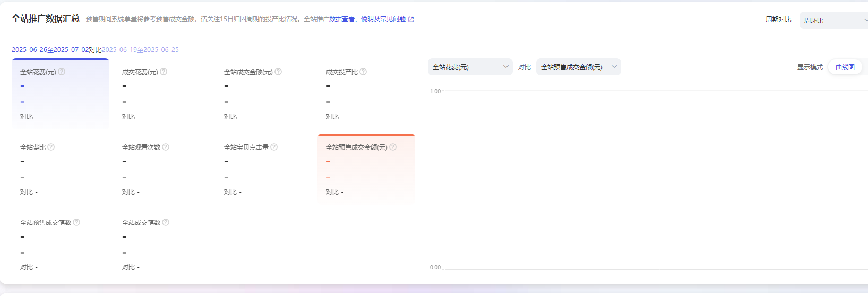Click help icon beside 全站成交笔数
Image resolution: width=868 pixels, height=296 pixels.
(x=166, y=222)
